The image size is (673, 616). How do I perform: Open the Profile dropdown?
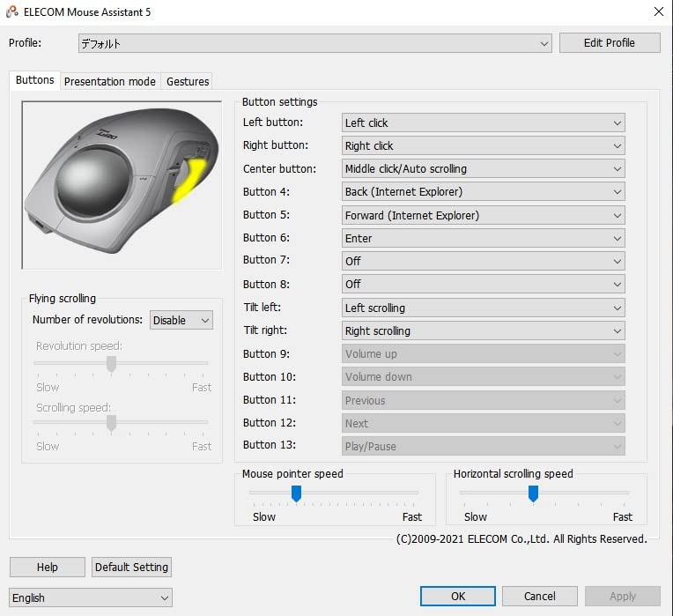pyautogui.click(x=315, y=43)
